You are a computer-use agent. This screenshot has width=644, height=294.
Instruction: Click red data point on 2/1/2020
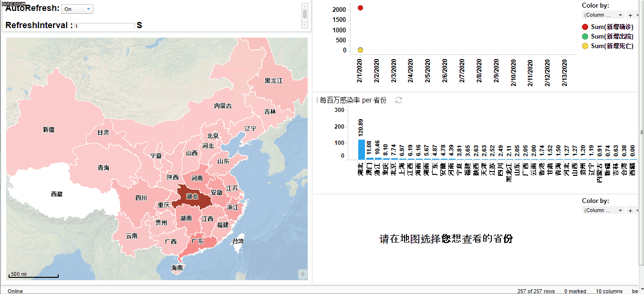360,8
